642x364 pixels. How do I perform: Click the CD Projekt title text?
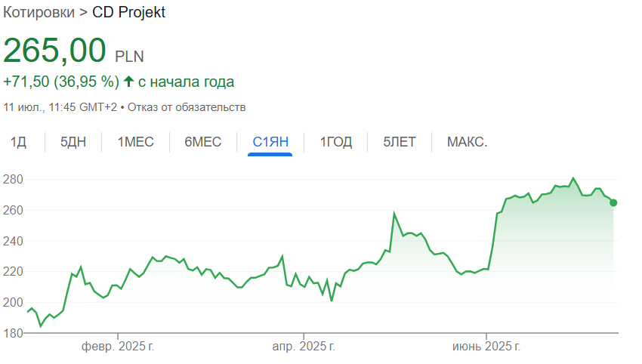pyautogui.click(x=128, y=12)
